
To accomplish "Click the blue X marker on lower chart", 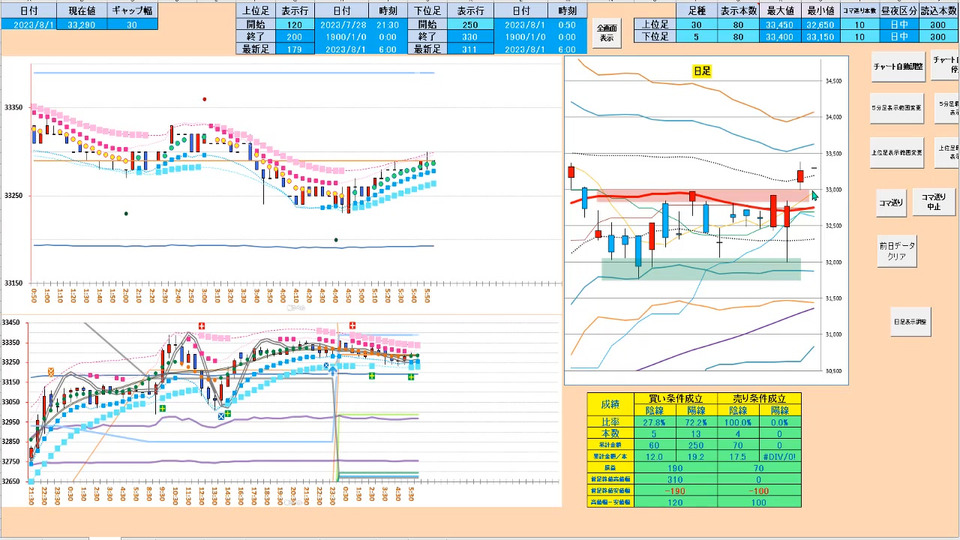I will click(x=221, y=416).
